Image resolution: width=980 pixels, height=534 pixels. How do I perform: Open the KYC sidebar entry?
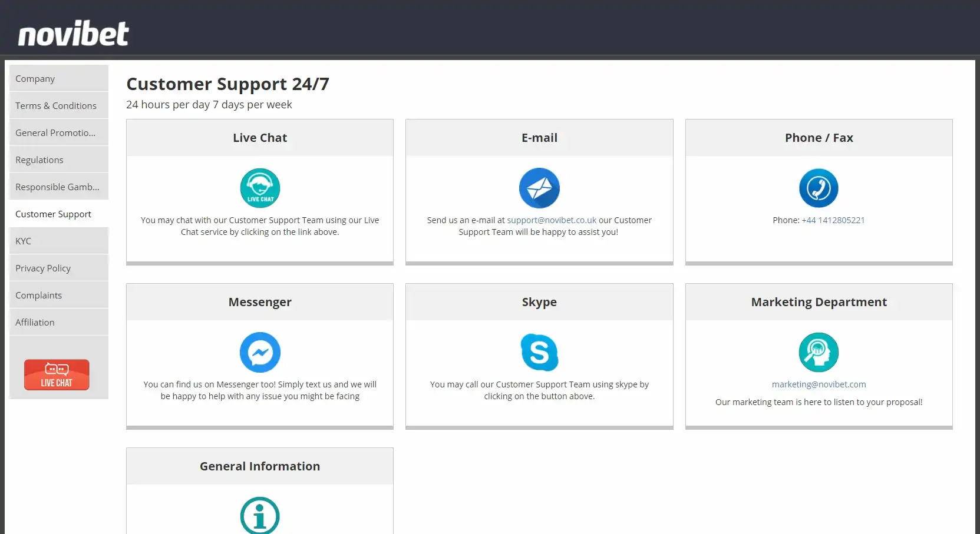(59, 241)
